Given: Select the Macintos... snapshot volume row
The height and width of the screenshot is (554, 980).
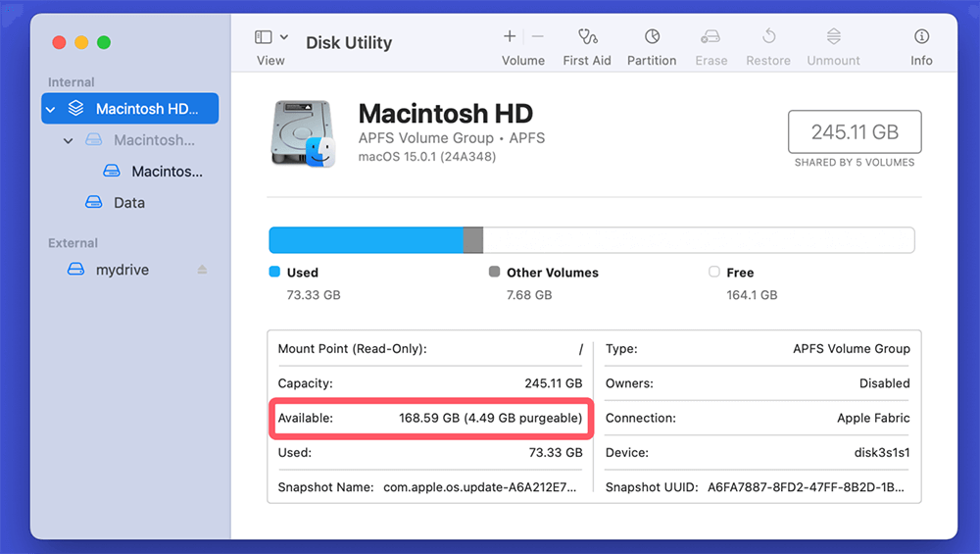Looking at the screenshot, I should pos(130,172).
